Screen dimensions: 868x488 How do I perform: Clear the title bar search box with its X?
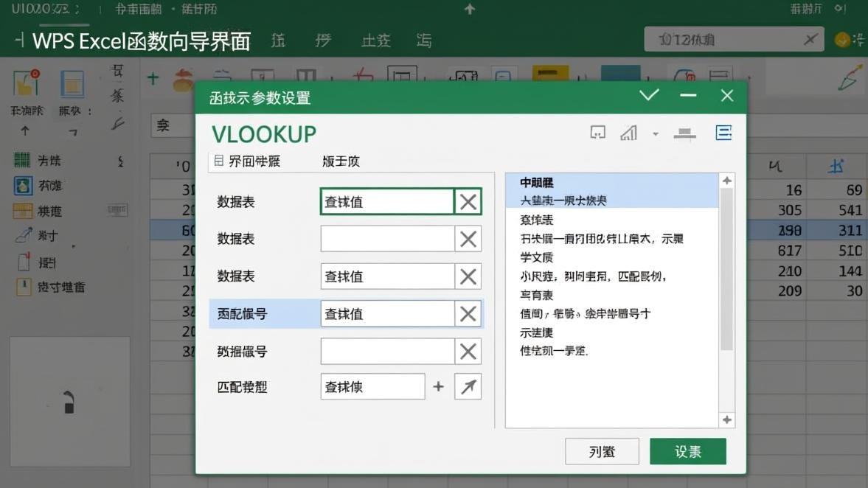[810, 39]
